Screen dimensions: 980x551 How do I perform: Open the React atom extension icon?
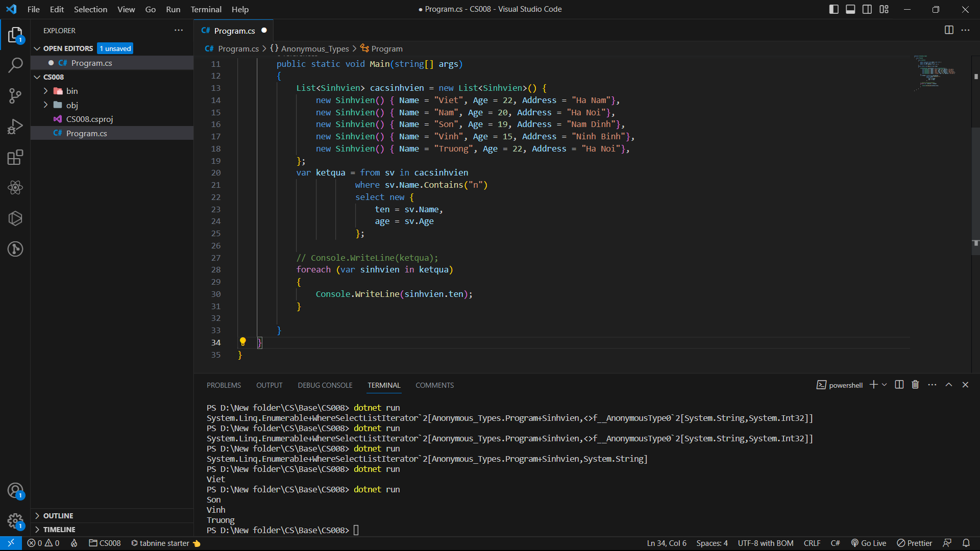pos(15,188)
